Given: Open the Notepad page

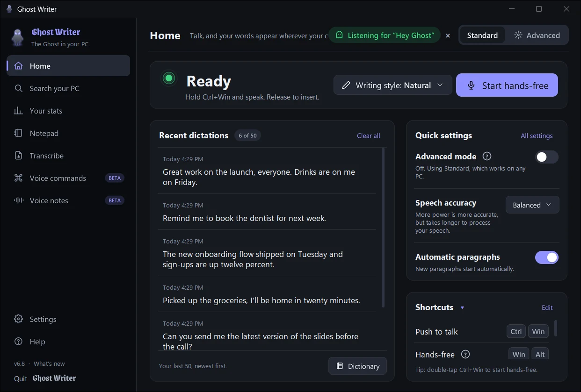Looking at the screenshot, I should (68, 133).
